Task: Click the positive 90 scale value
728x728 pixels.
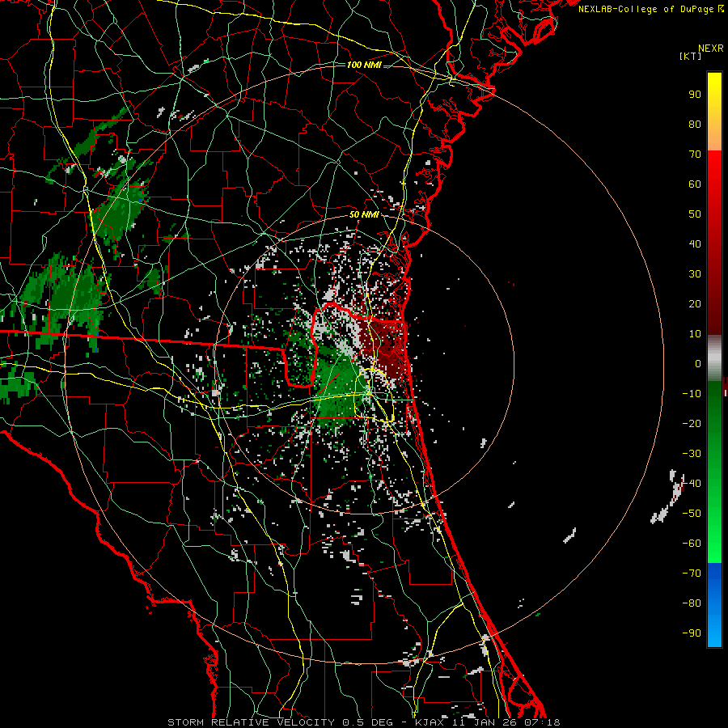Action: point(695,95)
